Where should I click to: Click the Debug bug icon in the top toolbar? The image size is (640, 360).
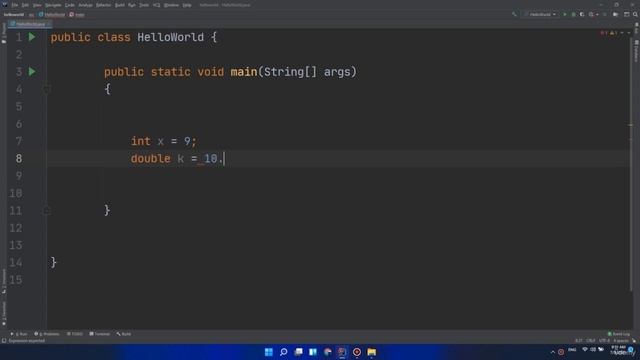point(573,14)
